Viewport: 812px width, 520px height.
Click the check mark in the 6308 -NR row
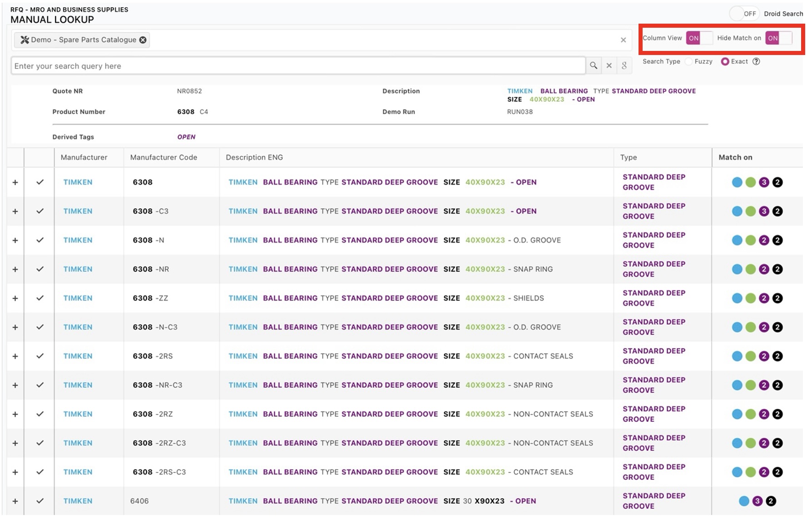pyautogui.click(x=40, y=269)
